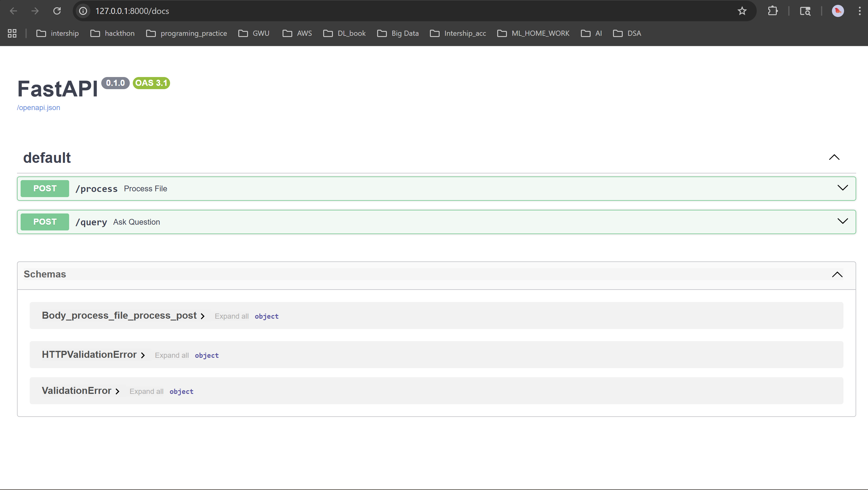Click Expand all next to ValidationError

[x=146, y=391]
